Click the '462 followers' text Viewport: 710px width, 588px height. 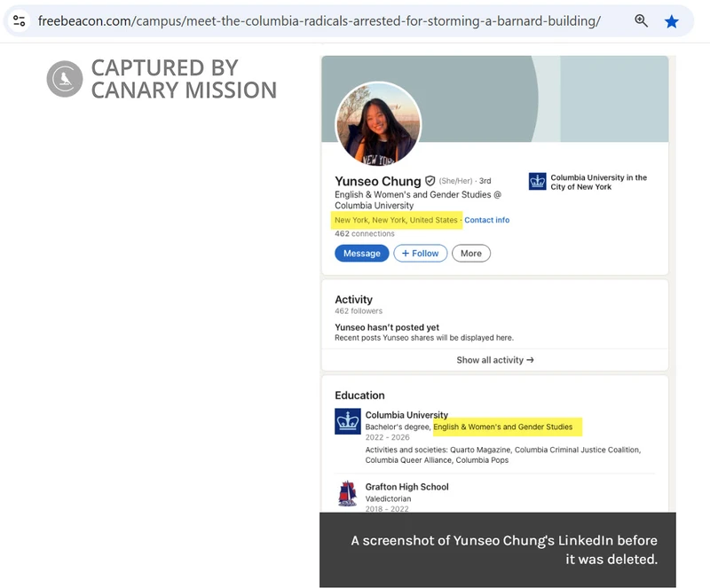(359, 311)
